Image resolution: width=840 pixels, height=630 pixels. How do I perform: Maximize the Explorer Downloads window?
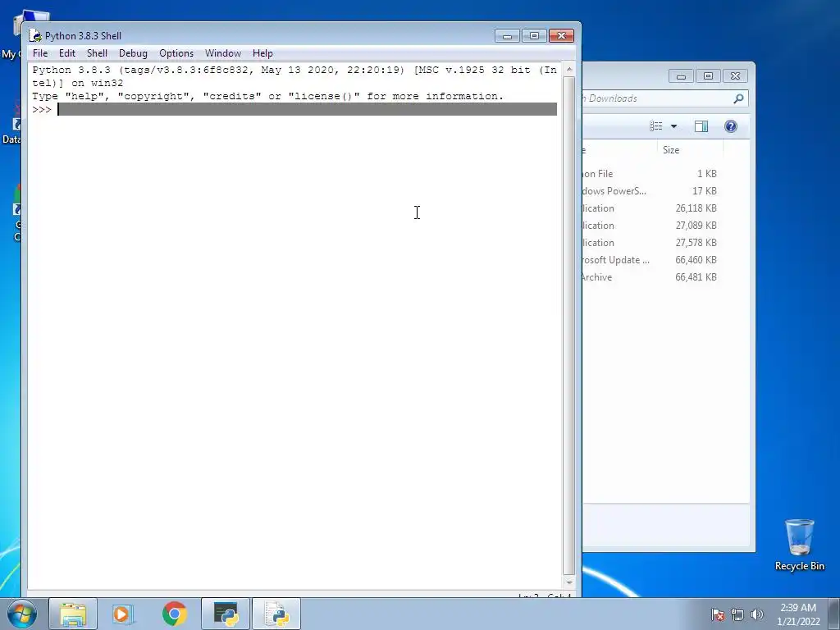708,76
